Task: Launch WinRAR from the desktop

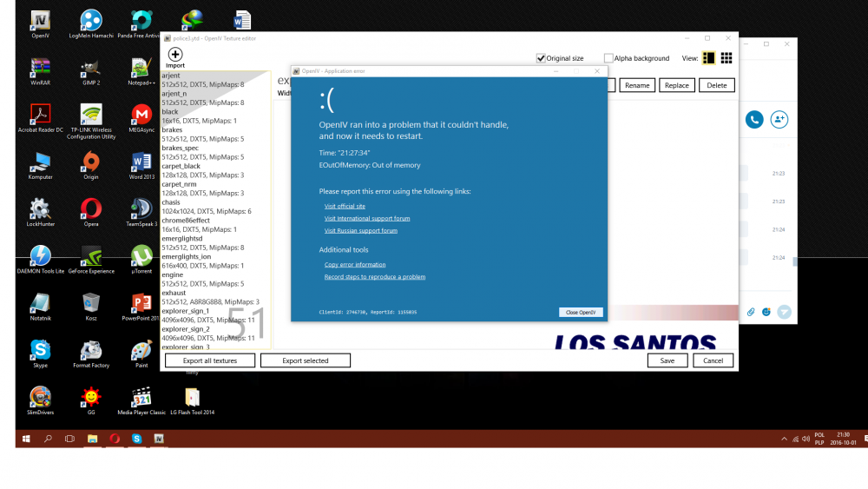Action: click(41, 71)
